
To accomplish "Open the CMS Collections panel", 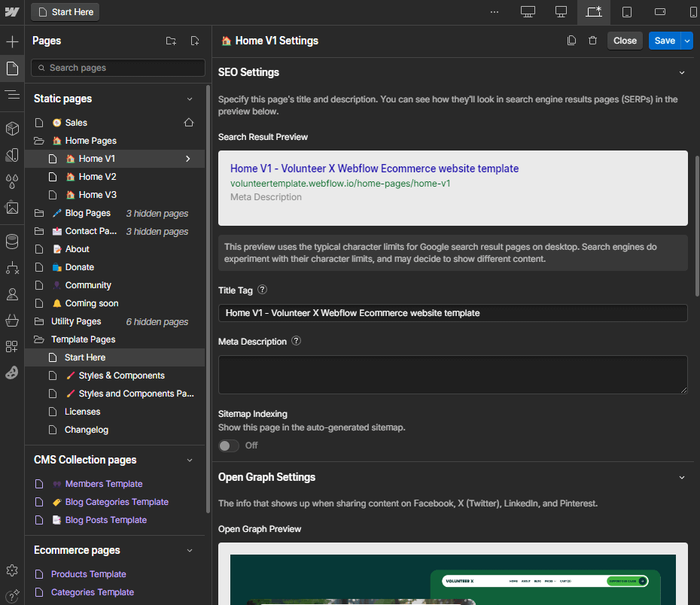I will pyautogui.click(x=12, y=242).
